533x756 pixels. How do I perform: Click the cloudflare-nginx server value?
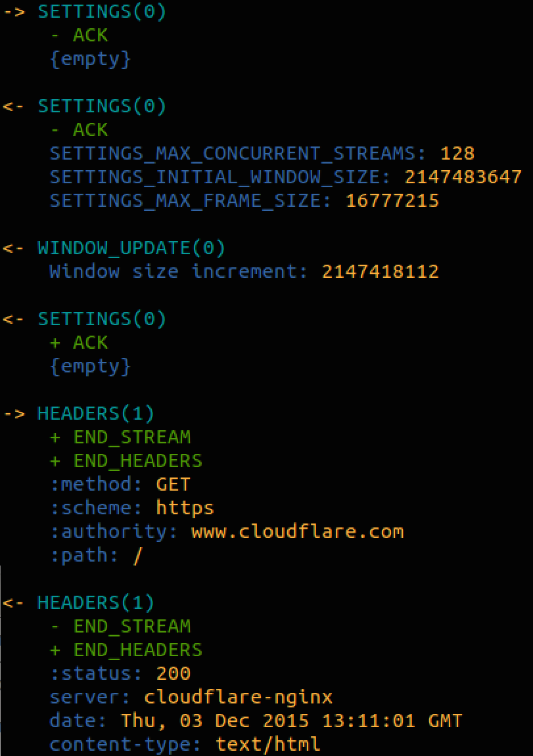pyautogui.click(x=239, y=698)
